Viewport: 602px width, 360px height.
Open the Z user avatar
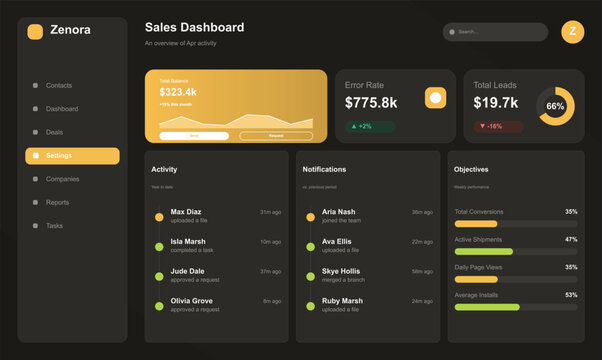pos(572,32)
